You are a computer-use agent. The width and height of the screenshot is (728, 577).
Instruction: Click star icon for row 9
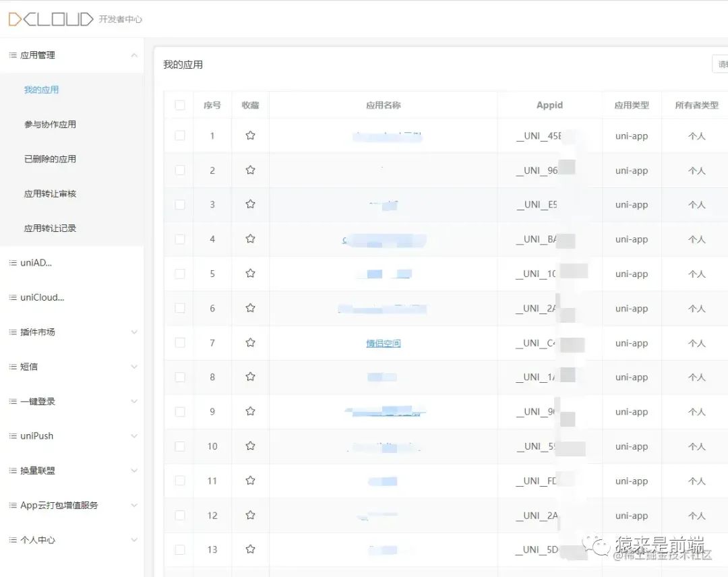point(250,411)
